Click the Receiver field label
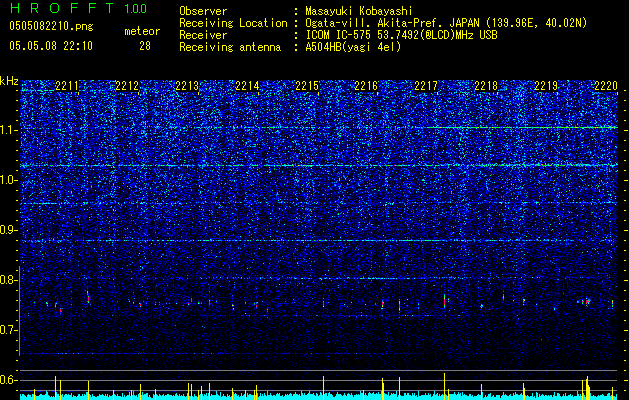 coord(203,35)
